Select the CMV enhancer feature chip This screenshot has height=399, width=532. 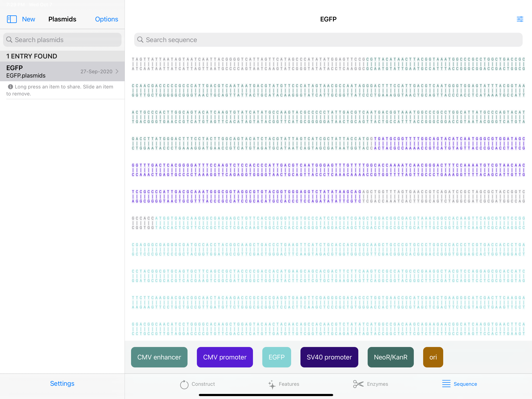[x=159, y=357]
